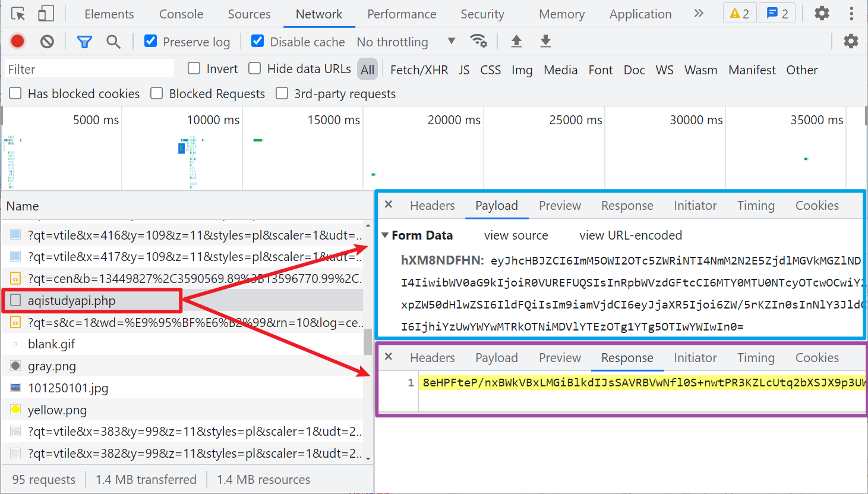Toggle the filter funnel icon

click(x=84, y=42)
